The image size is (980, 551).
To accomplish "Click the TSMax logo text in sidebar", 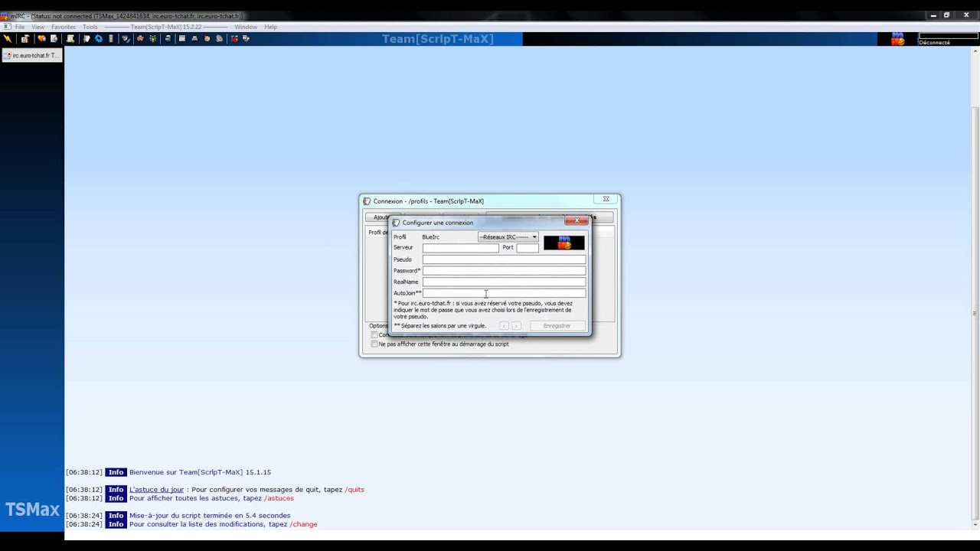I will click(x=32, y=510).
